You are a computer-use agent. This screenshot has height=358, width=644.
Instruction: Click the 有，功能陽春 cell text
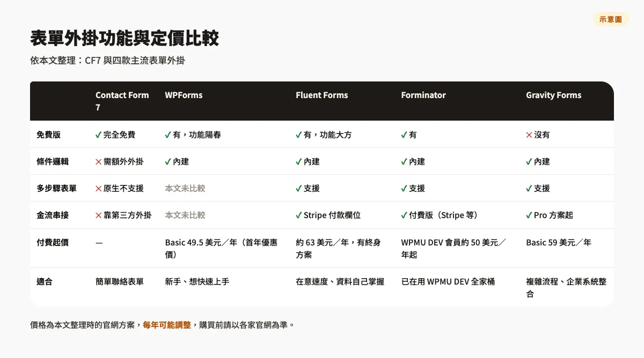[x=197, y=135]
